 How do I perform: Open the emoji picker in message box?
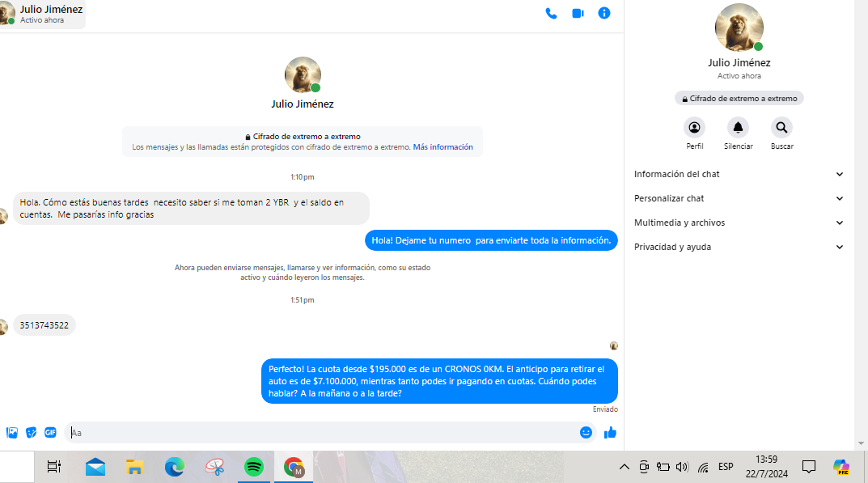point(586,433)
